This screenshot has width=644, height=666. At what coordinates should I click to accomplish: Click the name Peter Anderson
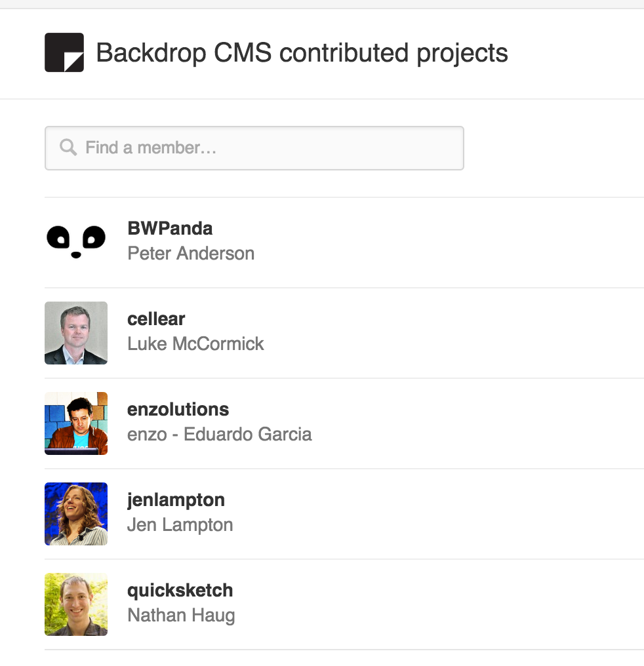191,254
